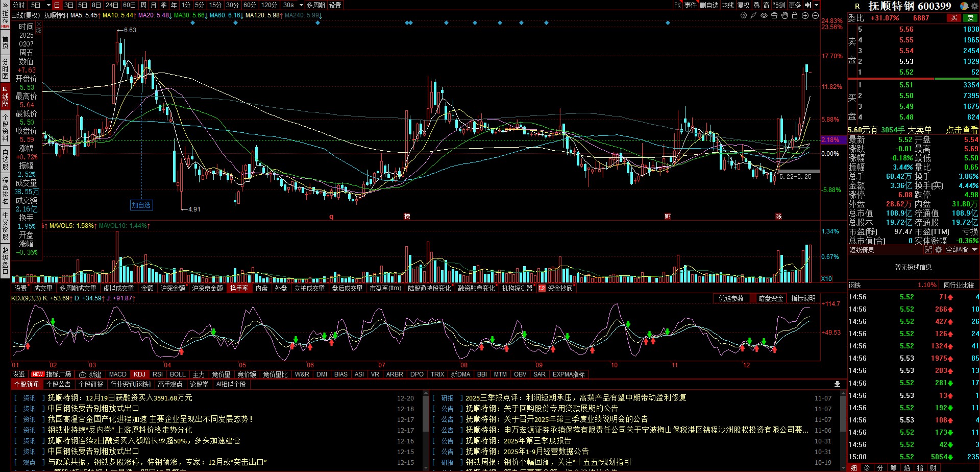Toggle 叠 overlay mode
The width and height of the screenshot is (980, 472).
tap(756, 5)
